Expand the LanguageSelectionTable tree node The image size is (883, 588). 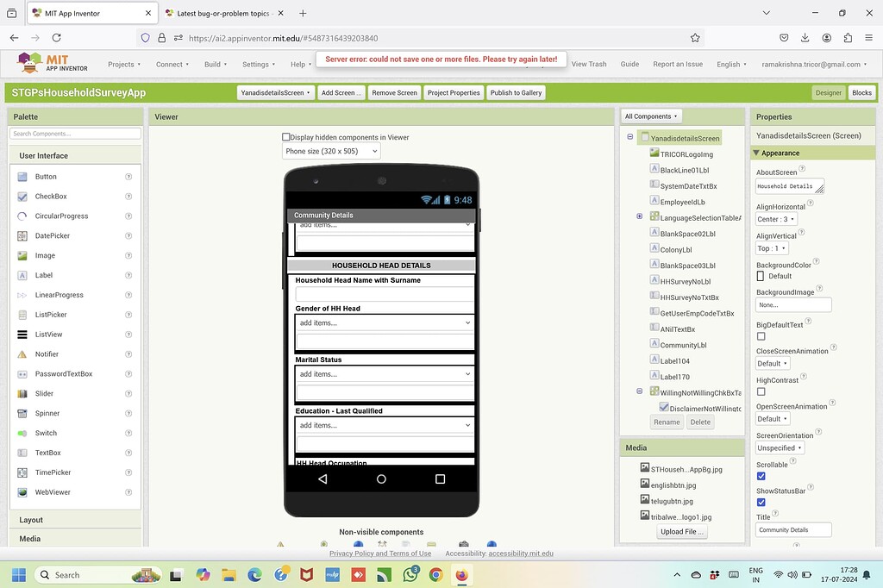coord(640,217)
